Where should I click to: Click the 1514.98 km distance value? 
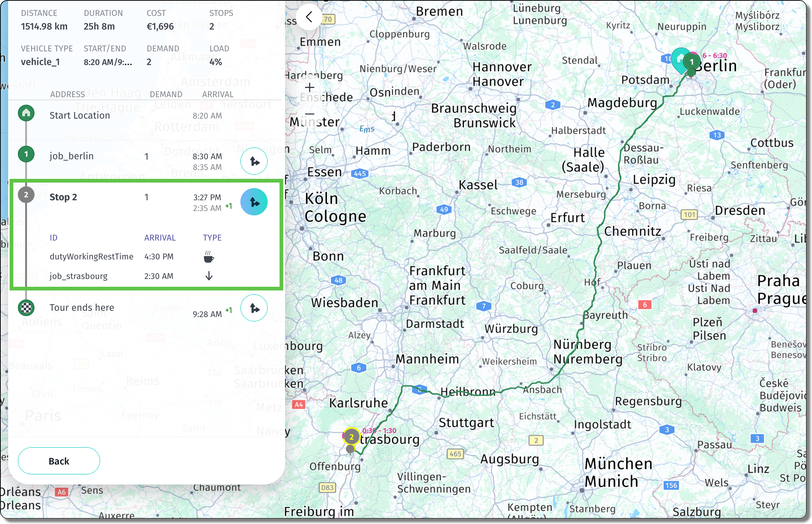44,26
